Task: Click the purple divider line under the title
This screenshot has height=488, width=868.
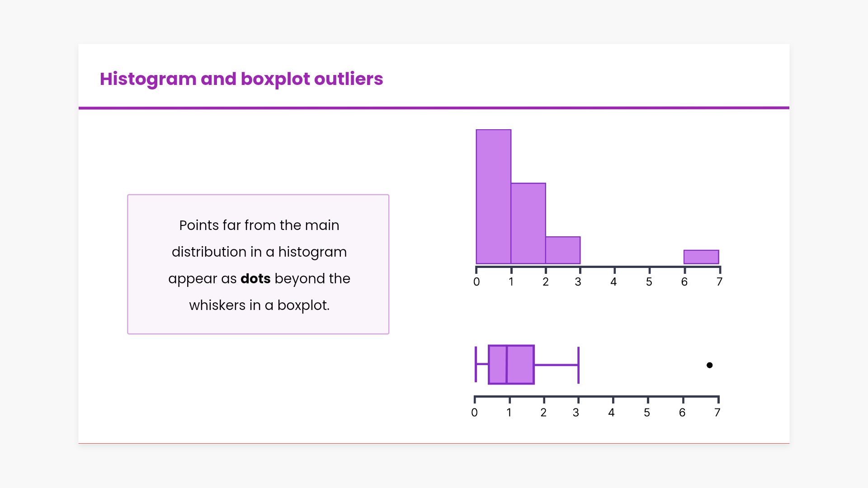Action: point(434,108)
